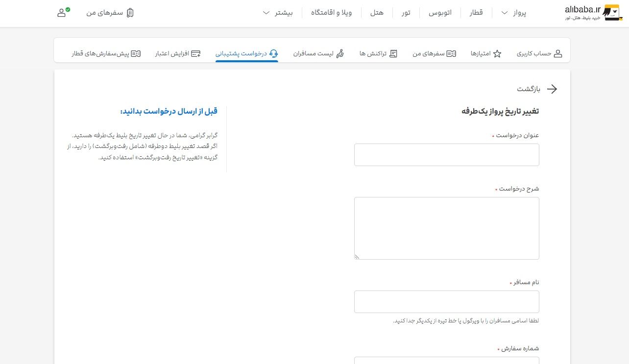Click the textarea resize handle of شرح درخواست
The height and width of the screenshot is (364, 629).
pos(357,256)
